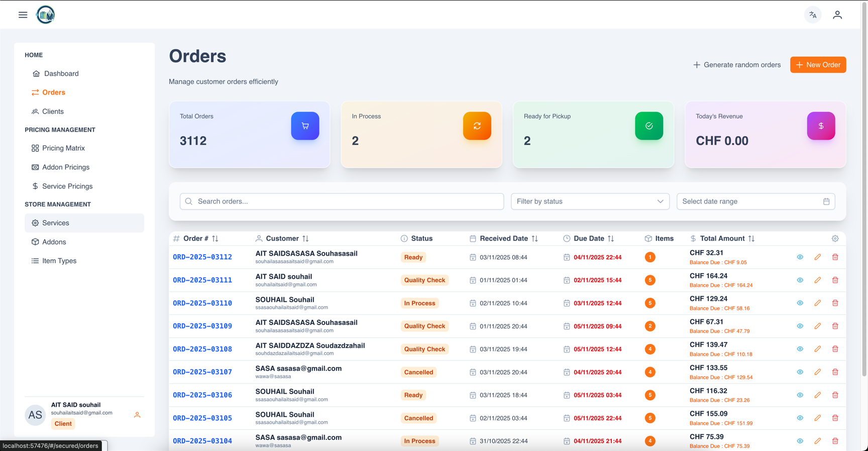Edit order ORD-2025-03106 with pencil icon
The height and width of the screenshot is (451, 868).
click(817, 395)
